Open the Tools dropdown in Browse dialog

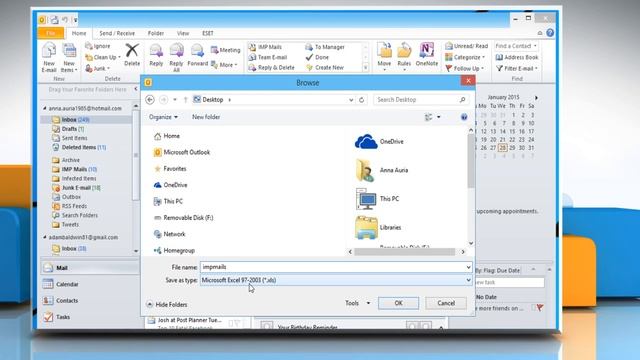click(358, 303)
